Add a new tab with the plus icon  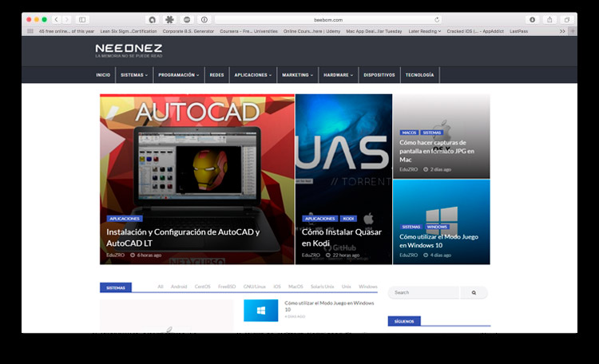pyautogui.click(x=573, y=31)
